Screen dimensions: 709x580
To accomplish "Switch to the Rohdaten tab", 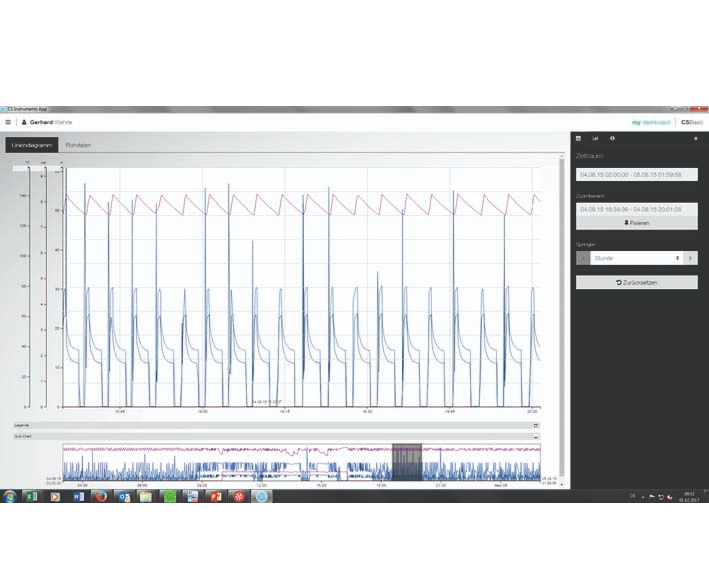I will click(78, 145).
